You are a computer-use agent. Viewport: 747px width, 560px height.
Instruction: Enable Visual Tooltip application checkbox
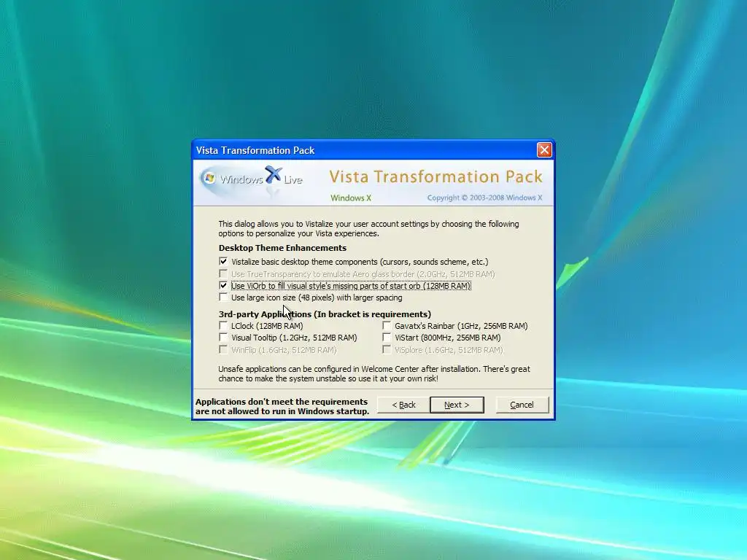point(223,338)
